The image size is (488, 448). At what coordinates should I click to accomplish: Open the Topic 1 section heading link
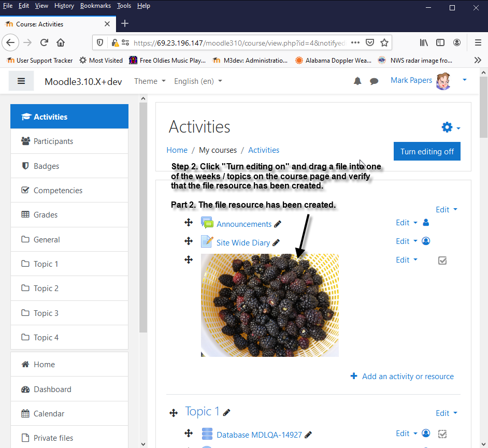point(202,412)
